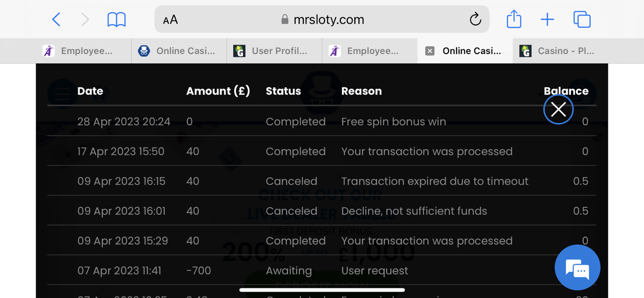Click the Date column header
This screenshot has height=298, width=644.
coord(90,91)
